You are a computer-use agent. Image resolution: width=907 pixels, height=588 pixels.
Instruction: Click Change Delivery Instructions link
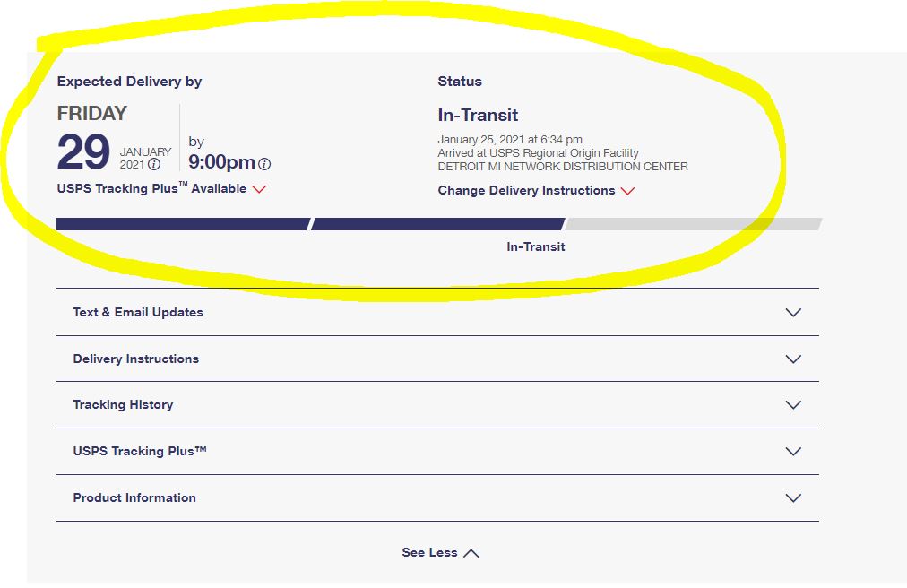526,191
